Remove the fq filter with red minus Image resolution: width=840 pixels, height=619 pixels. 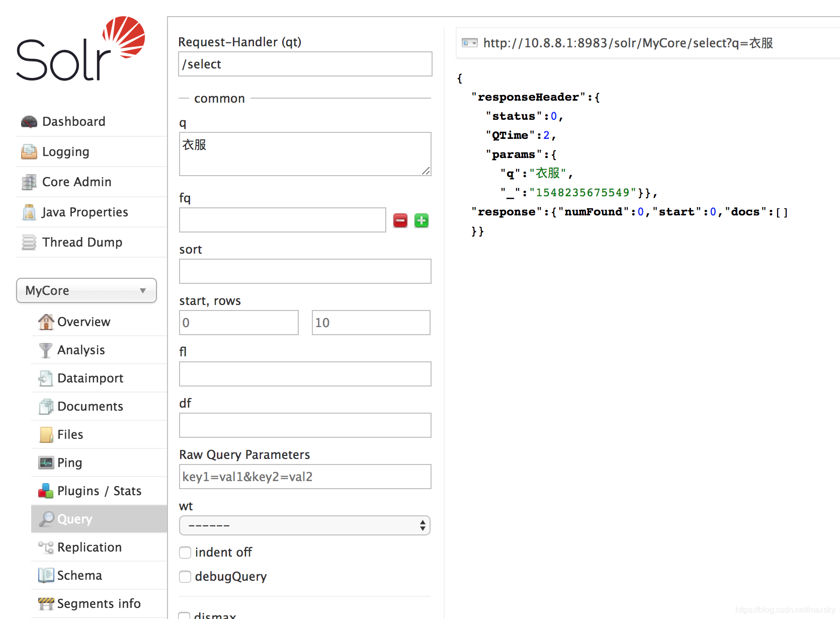(x=400, y=220)
